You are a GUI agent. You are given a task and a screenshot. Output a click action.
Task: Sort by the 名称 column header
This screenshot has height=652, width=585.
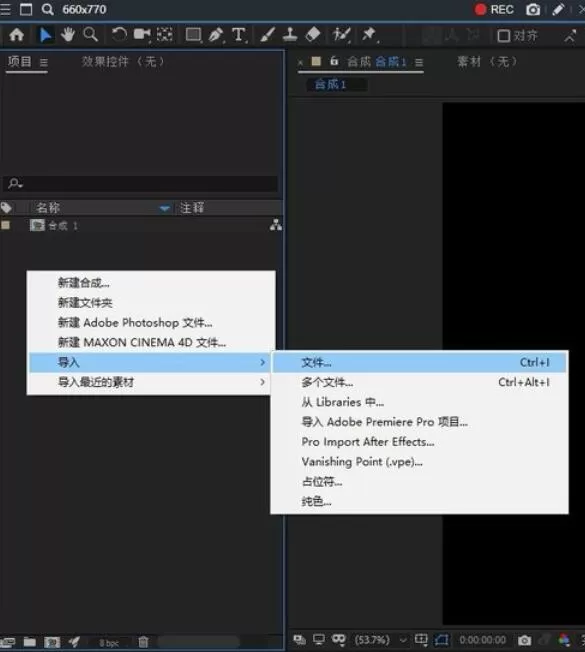[48, 207]
